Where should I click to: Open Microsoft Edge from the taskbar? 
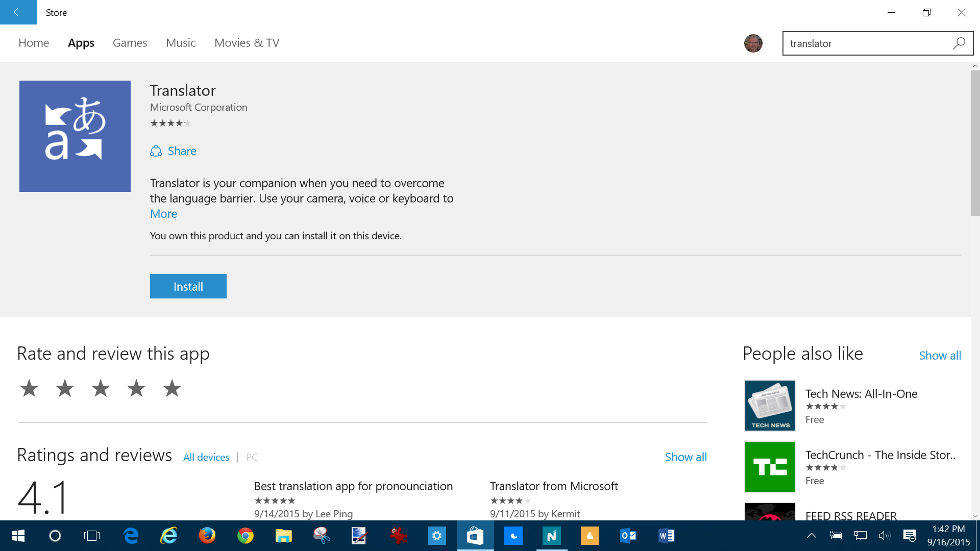[131, 536]
